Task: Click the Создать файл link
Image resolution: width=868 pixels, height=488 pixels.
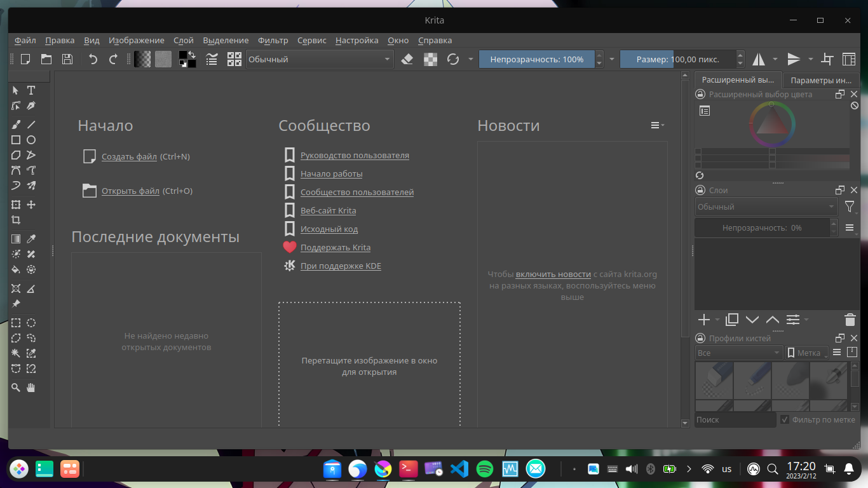Action: 129,156
